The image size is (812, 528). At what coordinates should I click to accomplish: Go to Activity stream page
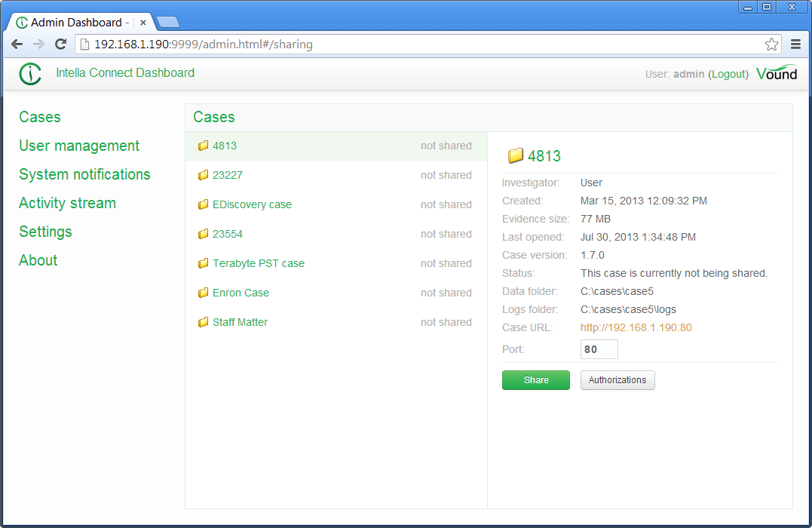[67, 203]
